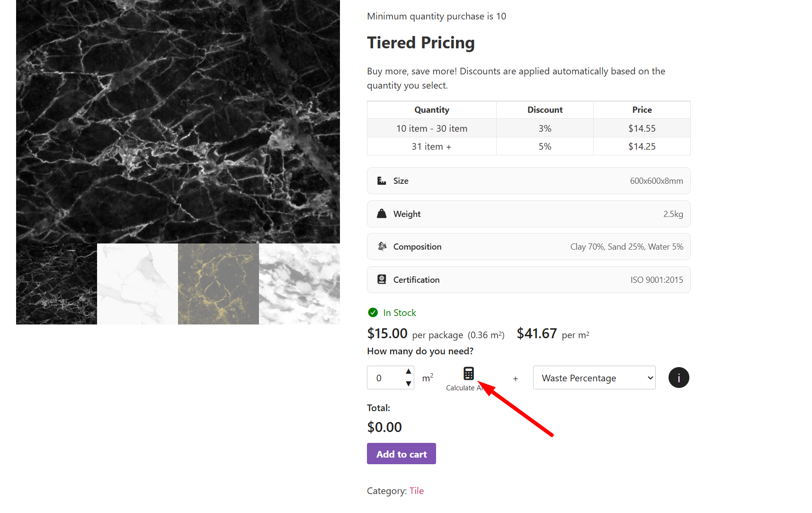Click the Composition icon

coord(382,246)
